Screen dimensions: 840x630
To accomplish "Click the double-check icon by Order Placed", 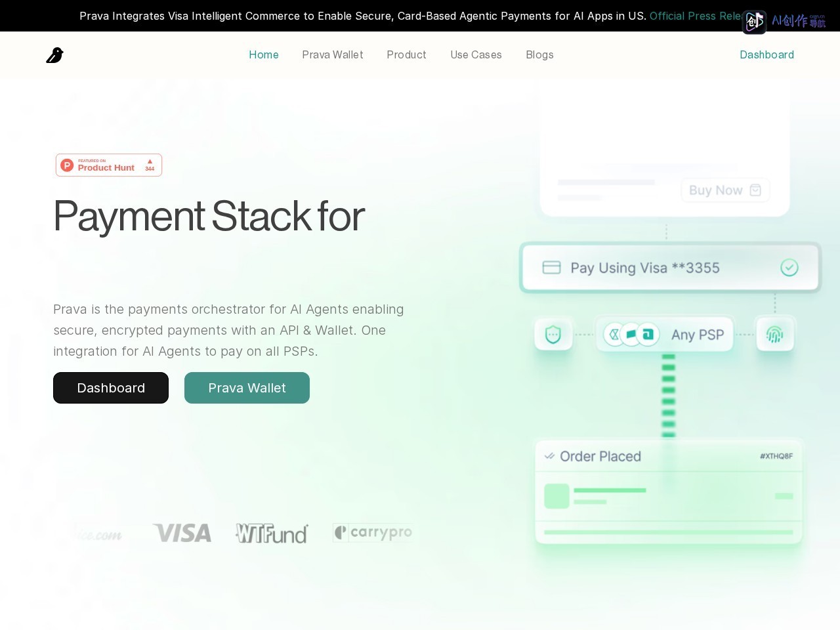I will pyautogui.click(x=549, y=456).
